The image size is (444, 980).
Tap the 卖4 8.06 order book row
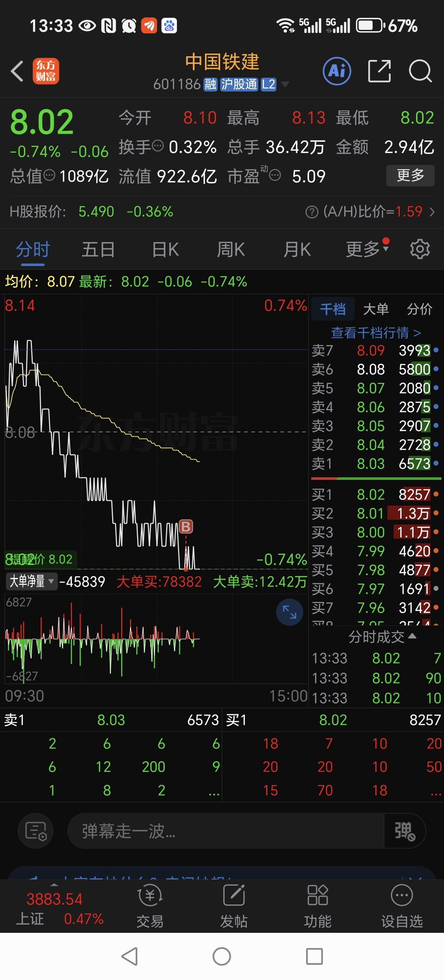coord(376,407)
